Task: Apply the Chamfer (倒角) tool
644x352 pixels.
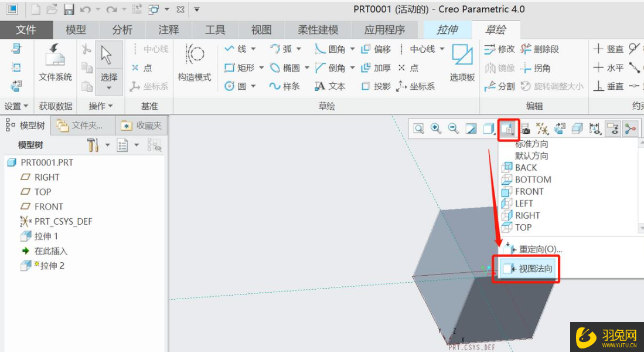Action: 330,68
